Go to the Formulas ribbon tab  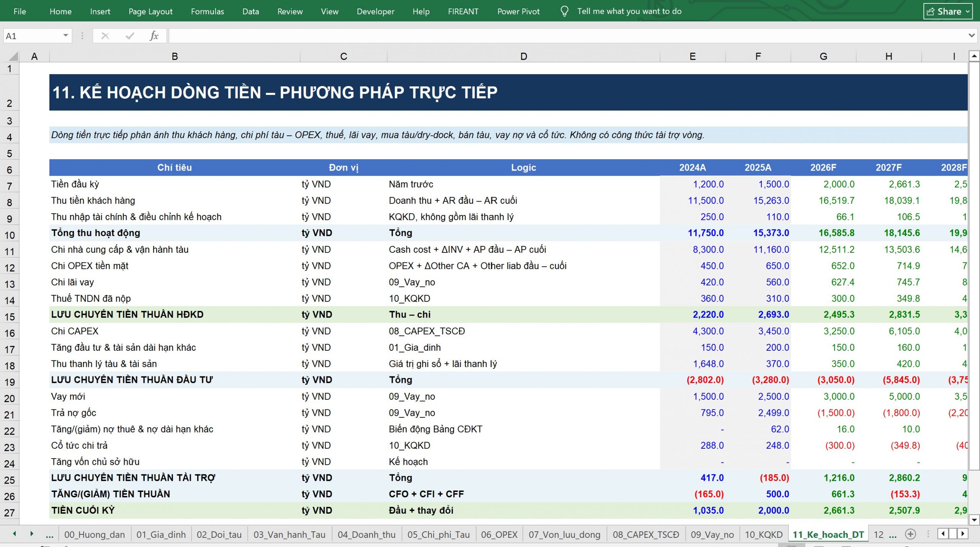coord(207,11)
